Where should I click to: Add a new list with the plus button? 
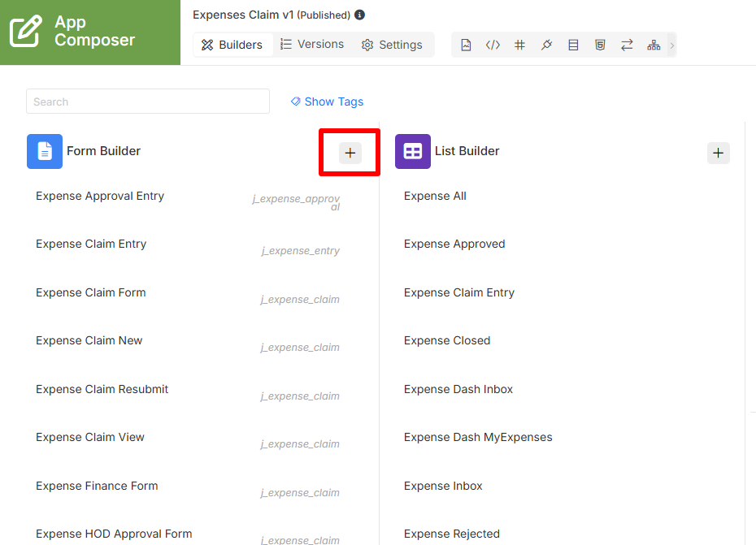tap(719, 153)
